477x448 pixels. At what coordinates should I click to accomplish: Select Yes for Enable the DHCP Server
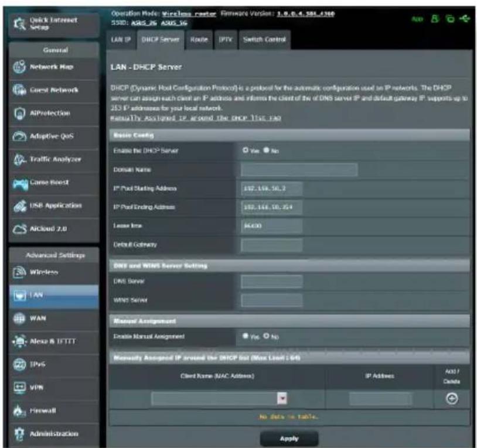coord(246,150)
